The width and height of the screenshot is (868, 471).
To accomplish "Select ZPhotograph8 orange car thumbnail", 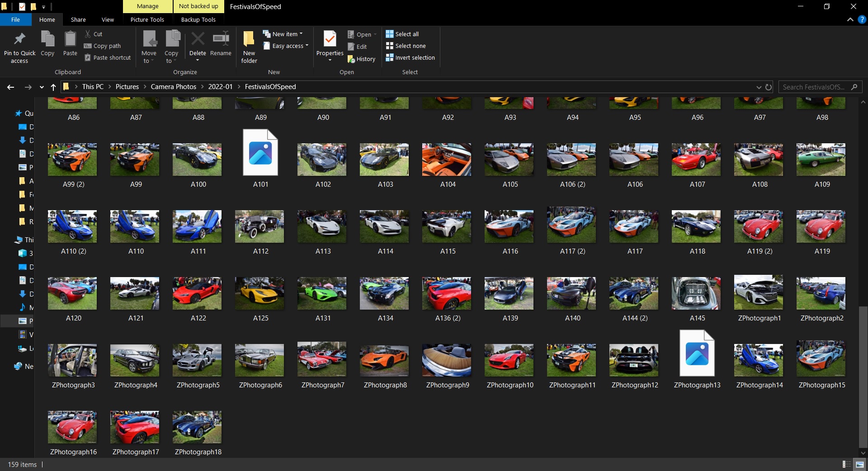I will (384, 360).
